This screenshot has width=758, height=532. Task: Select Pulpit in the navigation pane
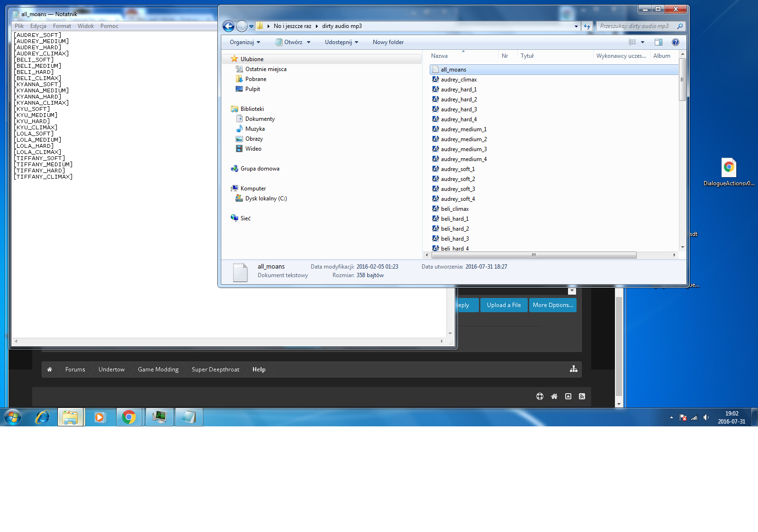(x=253, y=89)
